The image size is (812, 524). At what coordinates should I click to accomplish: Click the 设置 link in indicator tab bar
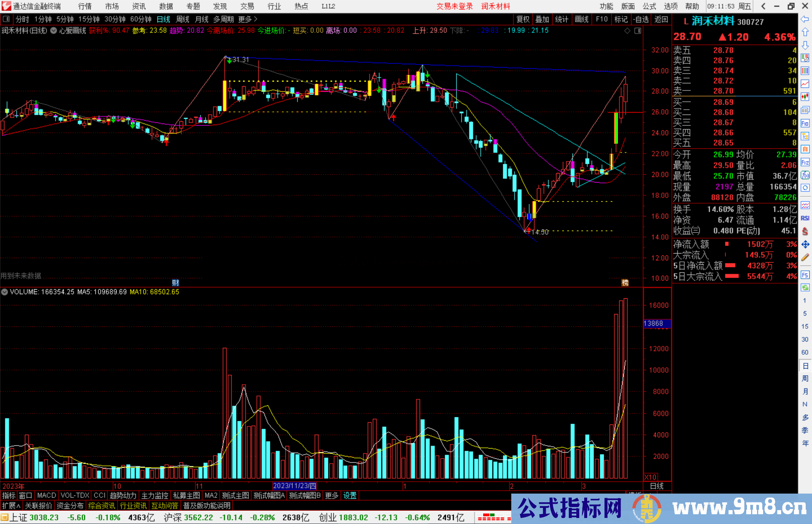coord(350,495)
